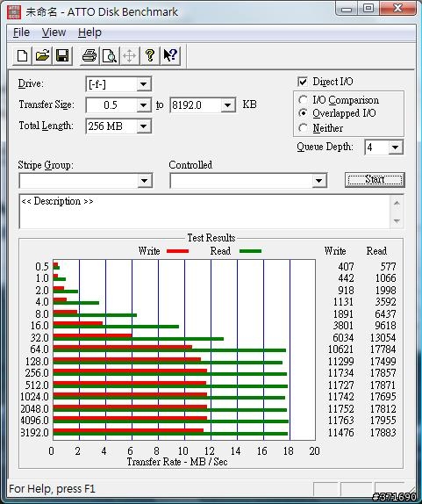
Task: Click the write value 10621
Action: [x=340, y=349]
